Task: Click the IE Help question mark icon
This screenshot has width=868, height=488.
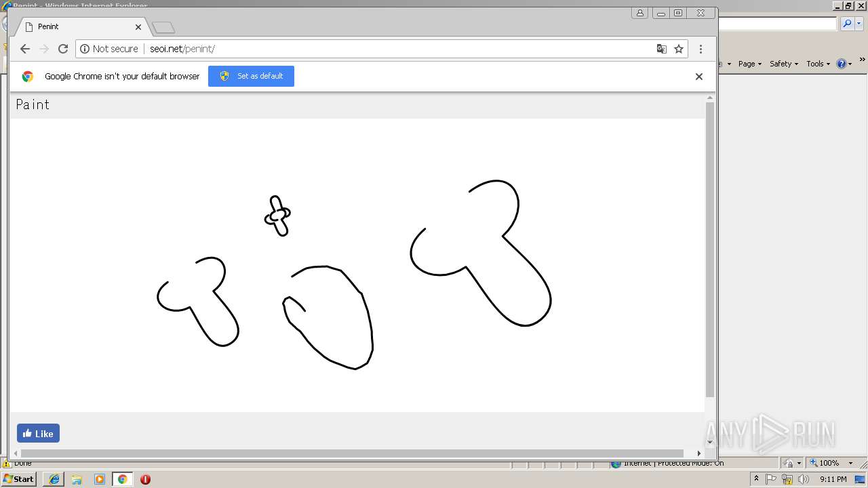Action: point(842,64)
